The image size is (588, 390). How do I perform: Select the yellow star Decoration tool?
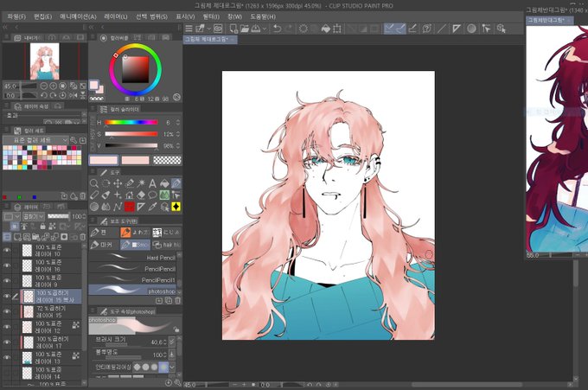click(x=176, y=207)
